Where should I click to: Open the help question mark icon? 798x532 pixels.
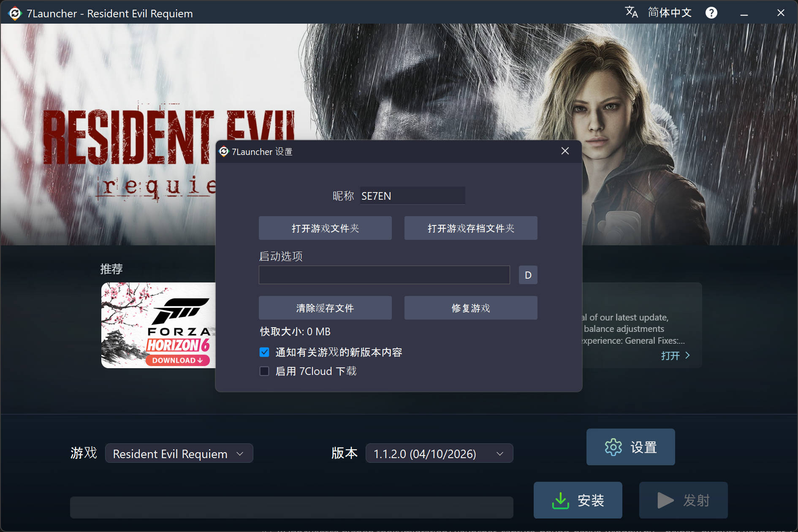pyautogui.click(x=711, y=13)
